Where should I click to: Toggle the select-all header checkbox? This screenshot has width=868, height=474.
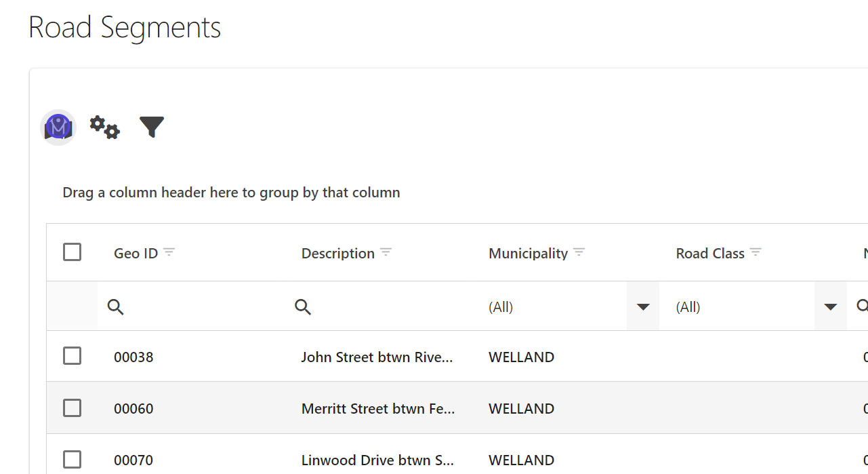tap(72, 252)
